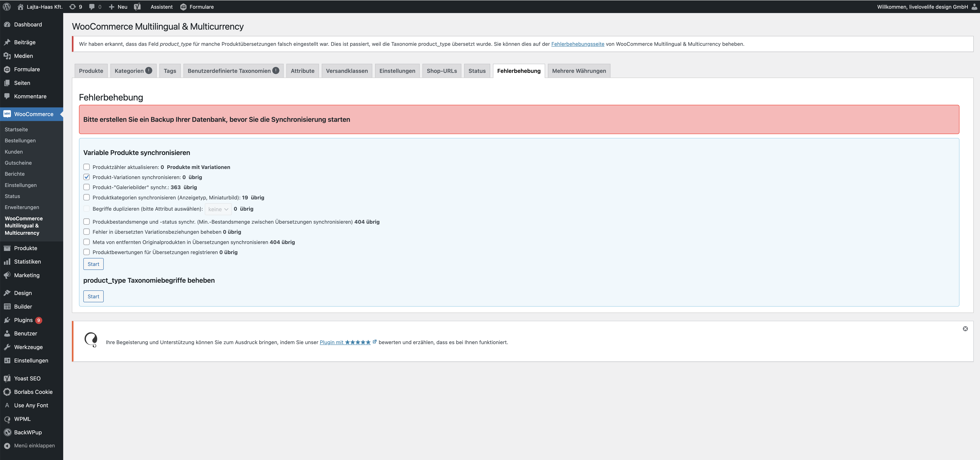Screen dimensions: 980x460
Task: Check Fehler in übersetzten Variationsbeziehungen checkbox
Action: (x=86, y=232)
